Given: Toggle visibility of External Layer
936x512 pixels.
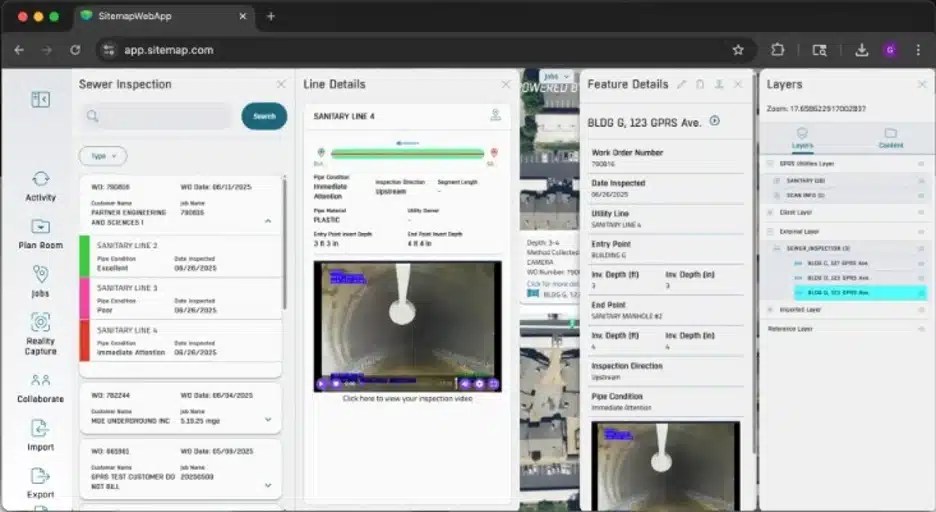Looking at the screenshot, I should click(921, 232).
